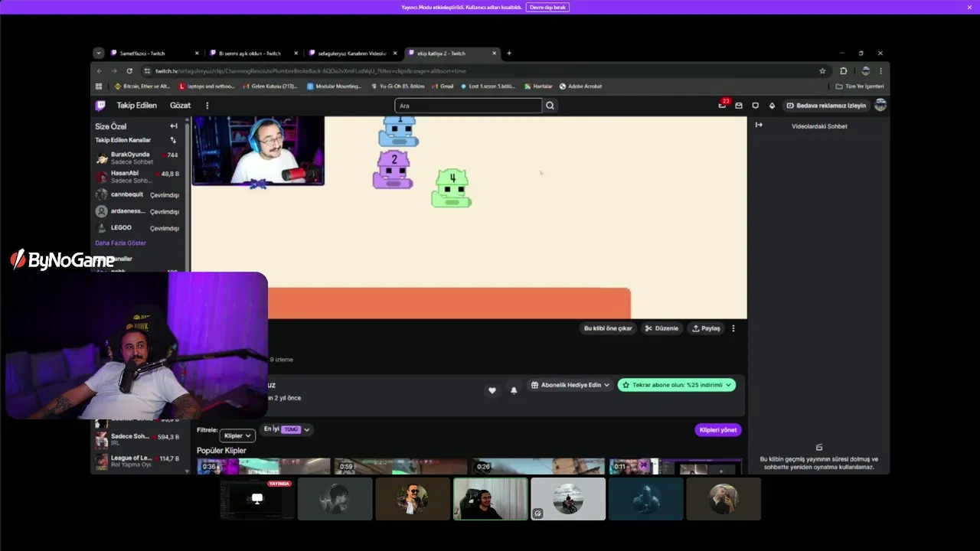
Task: Open Twitch notifications with badge 23
Action: point(722,106)
